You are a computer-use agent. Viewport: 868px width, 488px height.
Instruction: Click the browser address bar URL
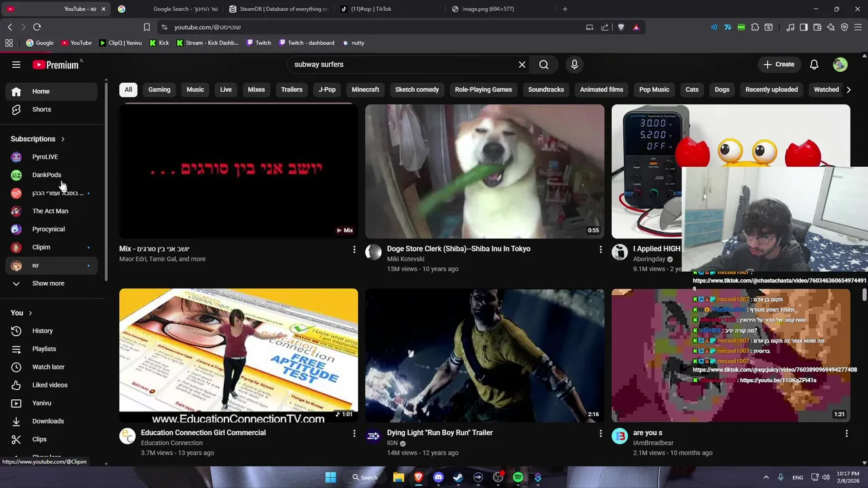208,27
